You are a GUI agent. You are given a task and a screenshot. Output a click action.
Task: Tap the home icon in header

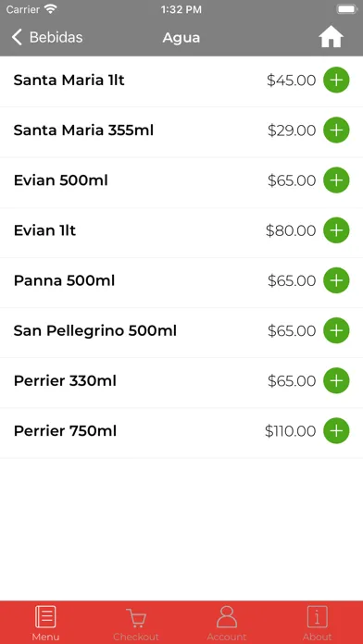(x=331, y=37)
